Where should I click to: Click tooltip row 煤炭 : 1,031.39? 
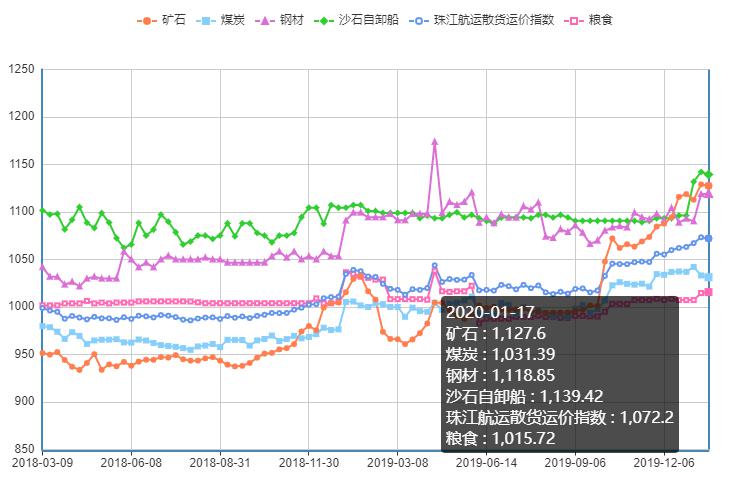(x=500, y=354)
